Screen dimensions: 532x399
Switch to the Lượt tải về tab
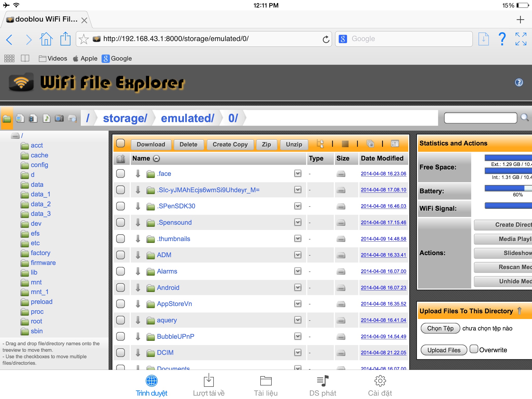(209, 385)
